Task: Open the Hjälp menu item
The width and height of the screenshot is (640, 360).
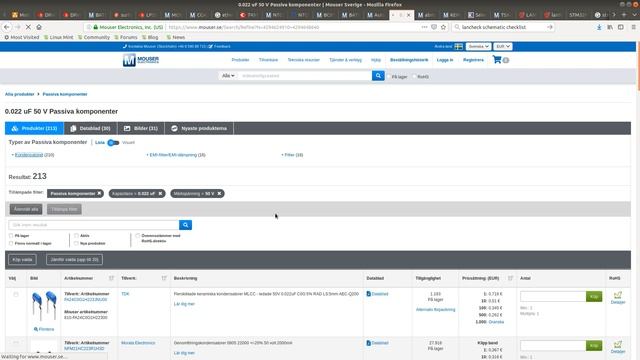Action: point(376,60)
